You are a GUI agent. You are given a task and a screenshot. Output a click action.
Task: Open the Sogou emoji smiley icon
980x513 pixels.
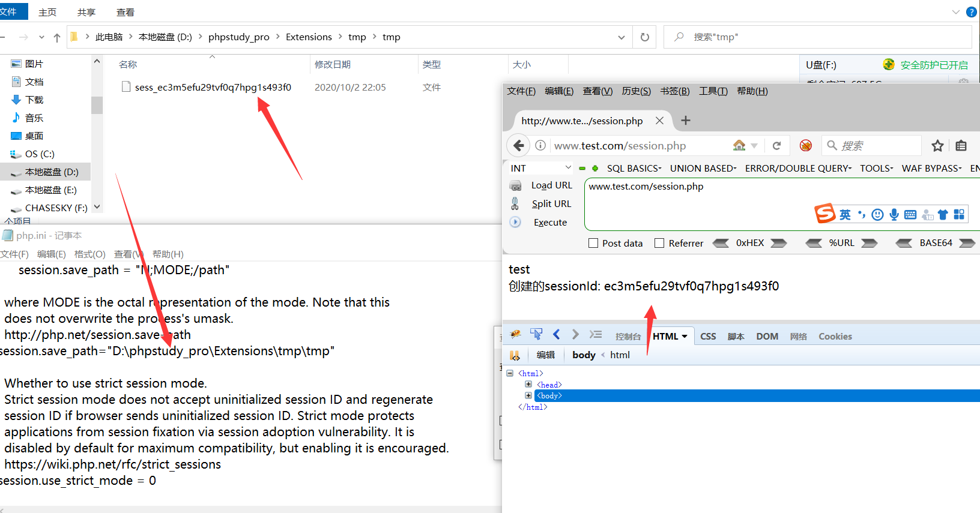point(877,215)
